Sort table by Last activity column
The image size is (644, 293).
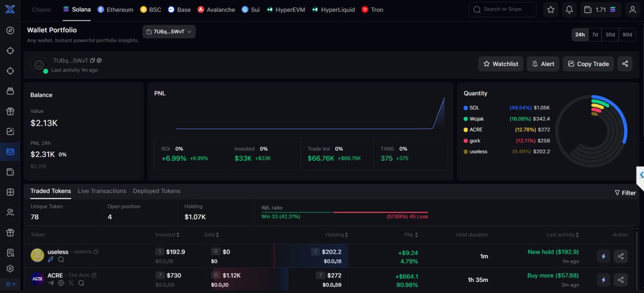[x=562, y=235]
